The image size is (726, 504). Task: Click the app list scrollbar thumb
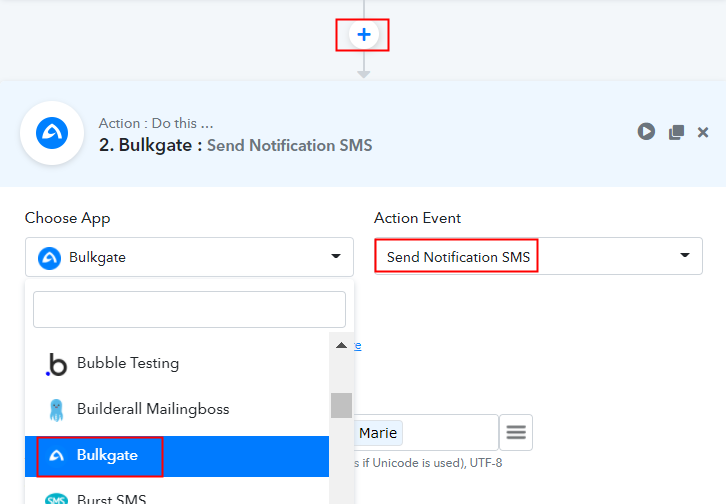(x=341, y=405)
